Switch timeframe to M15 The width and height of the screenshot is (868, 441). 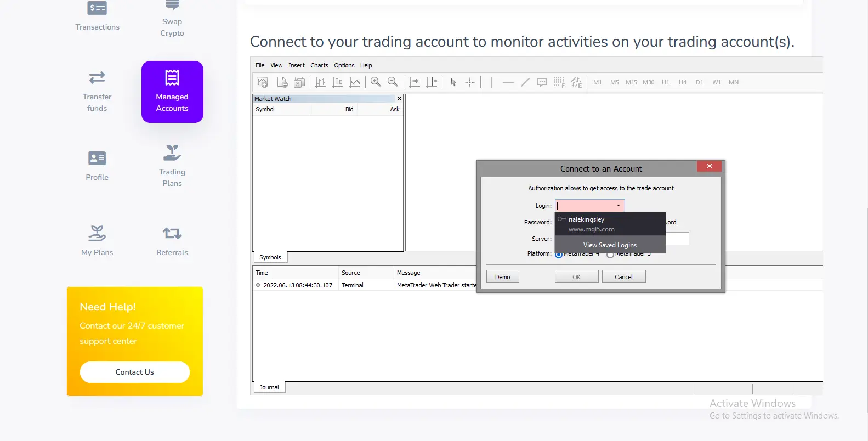pos(631,82)
